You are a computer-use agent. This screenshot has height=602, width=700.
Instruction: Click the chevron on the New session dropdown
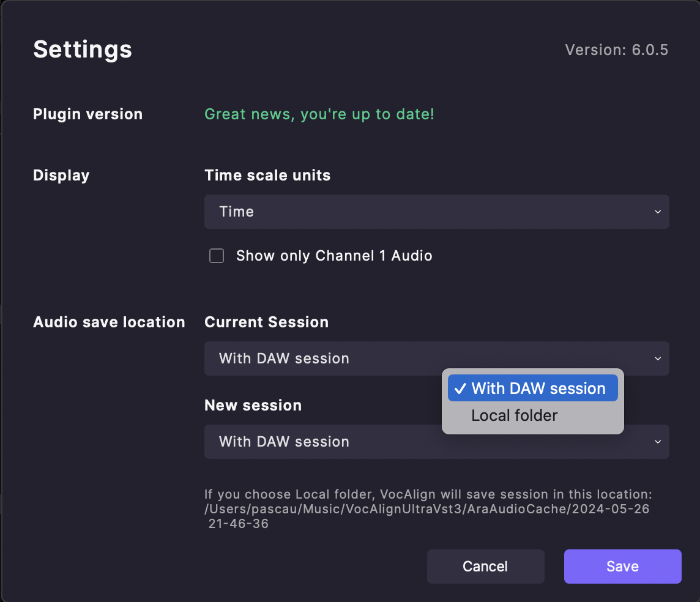658,442
